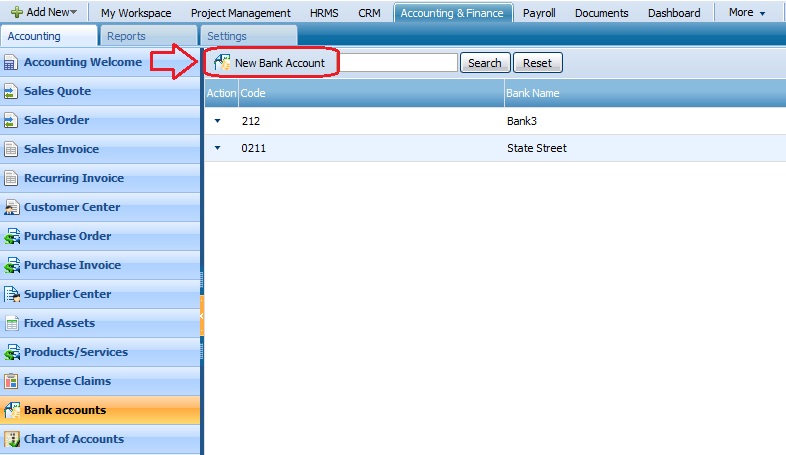Switch to the Reports tab
Viewport: 786px width, 455px height.
pos(148,36)
